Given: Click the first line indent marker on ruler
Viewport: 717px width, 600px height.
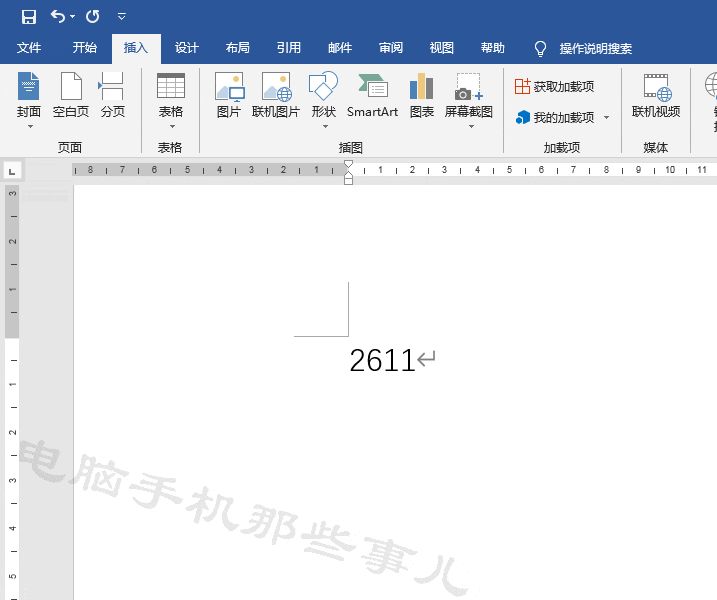Looking at the screenshot, I should coord(348,164).
